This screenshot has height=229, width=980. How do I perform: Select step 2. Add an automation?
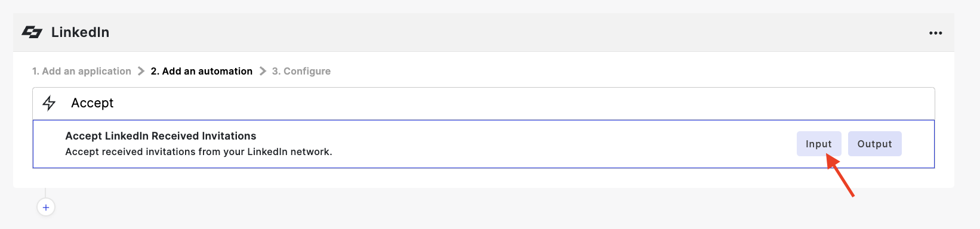[202, 71]
